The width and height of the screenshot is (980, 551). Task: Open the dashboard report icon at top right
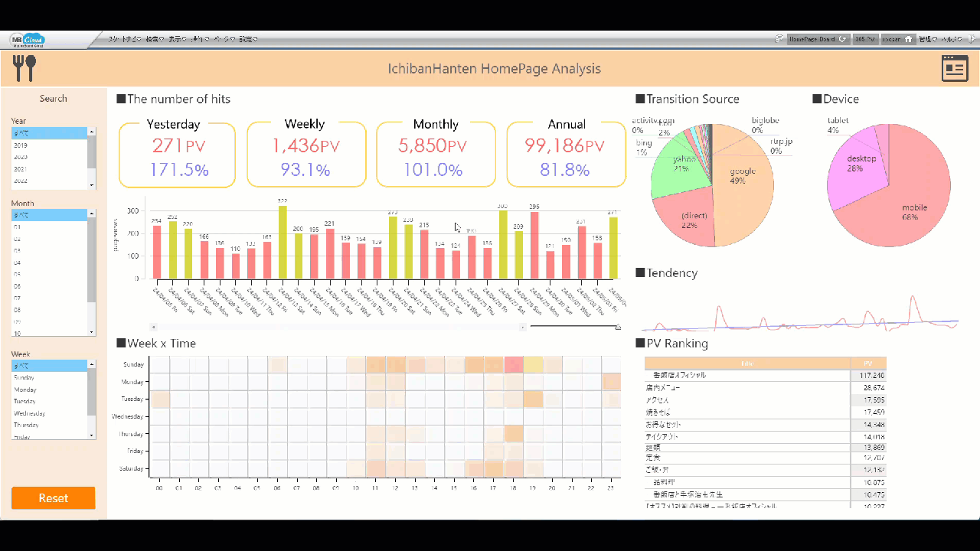pos(955,68)
